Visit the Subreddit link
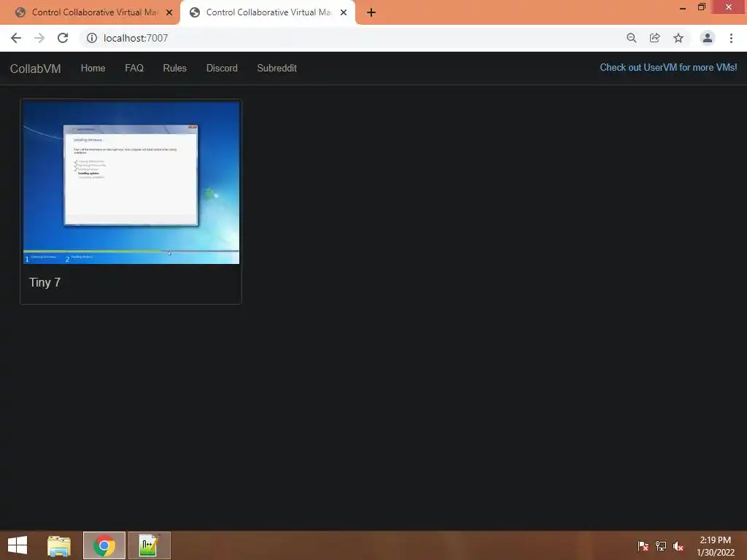The width and height of the screenshot is (747, 560). [276, 68]
